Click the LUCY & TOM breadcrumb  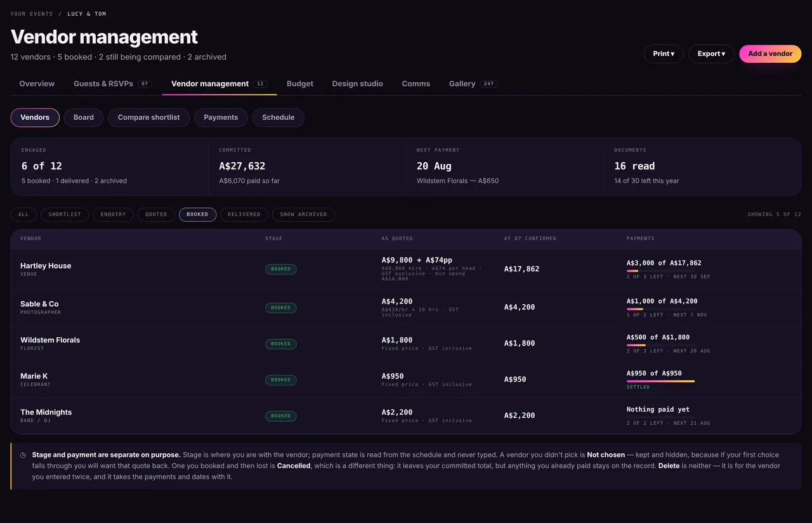[x=88, y=14]
